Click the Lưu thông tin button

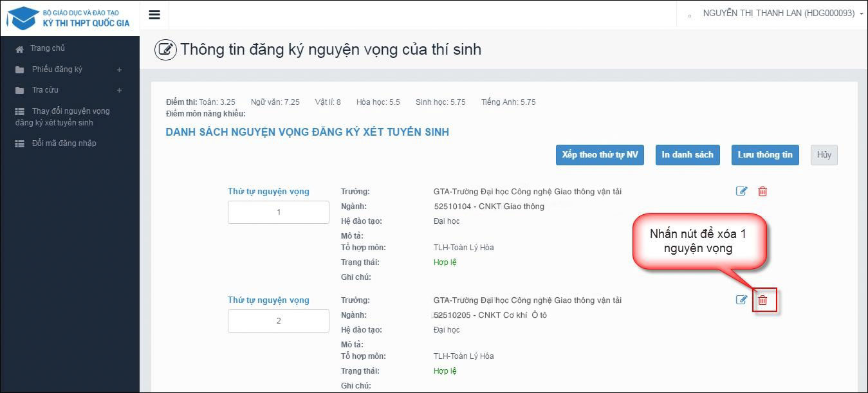click(765, 154)
